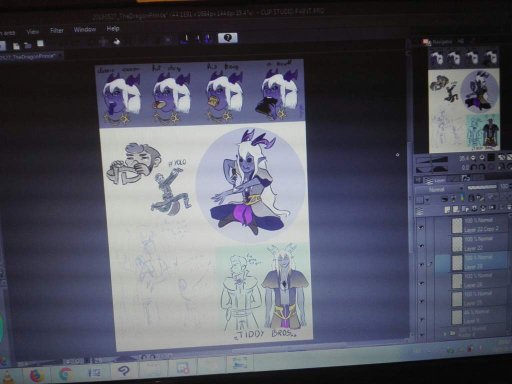Screen dimensions: 512x384
Task: Toggle visibility of the selected layer
Action: pyautogui.click(x=422, y=264)
